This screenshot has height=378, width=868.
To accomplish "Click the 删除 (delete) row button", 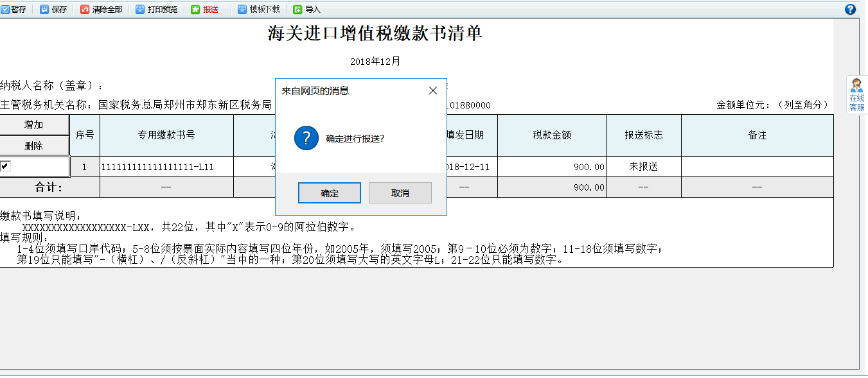I will [35, 145].
